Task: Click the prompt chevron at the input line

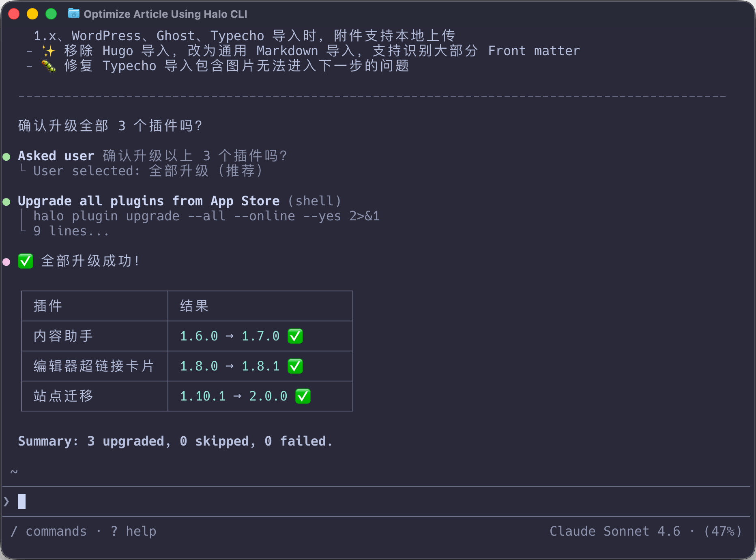Action: tap(6, 502)
